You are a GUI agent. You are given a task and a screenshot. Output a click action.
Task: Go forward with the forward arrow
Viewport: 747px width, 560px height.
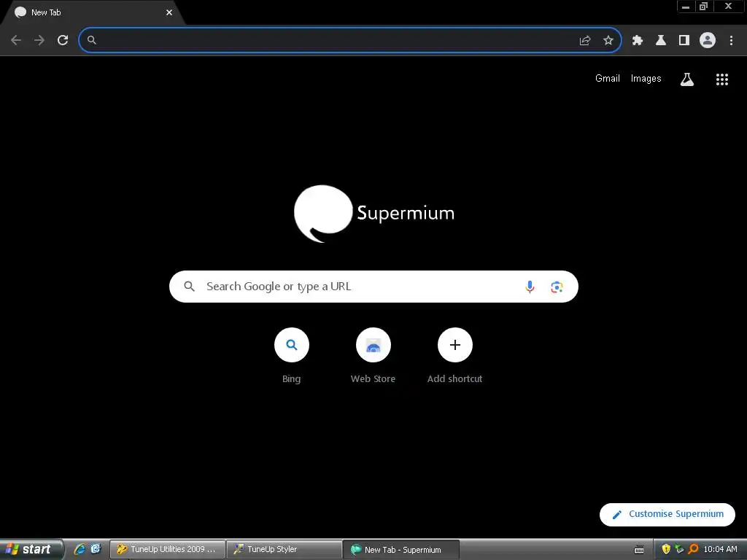(39, 40)
